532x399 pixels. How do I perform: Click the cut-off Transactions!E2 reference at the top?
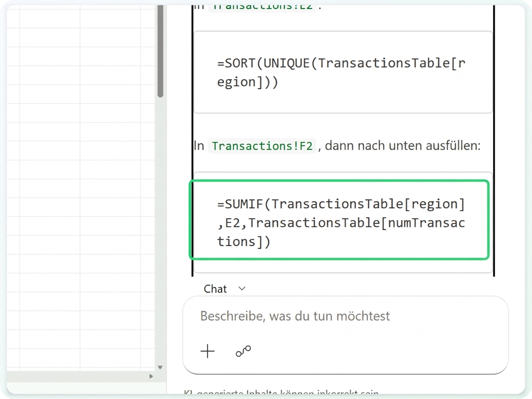pos(262,7)
